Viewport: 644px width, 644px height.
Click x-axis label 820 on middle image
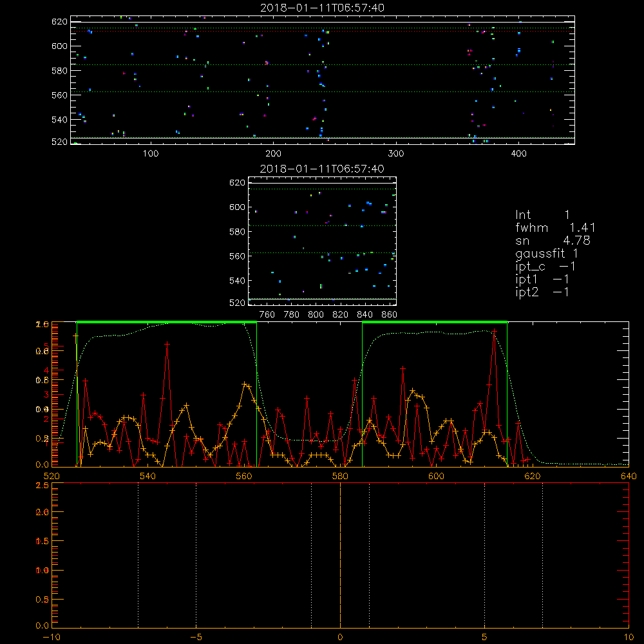point(341,315)
